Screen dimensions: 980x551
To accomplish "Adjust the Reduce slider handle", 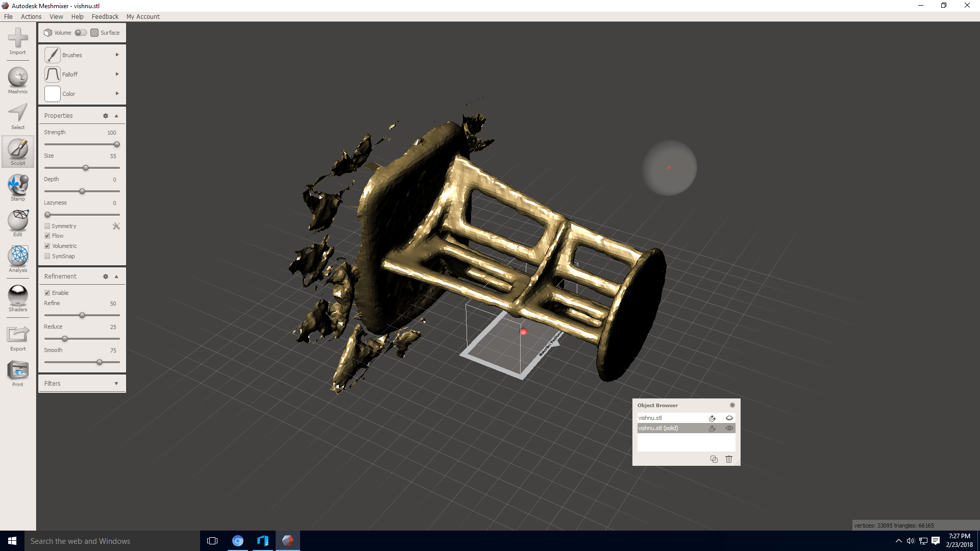I will pos(65,339).
